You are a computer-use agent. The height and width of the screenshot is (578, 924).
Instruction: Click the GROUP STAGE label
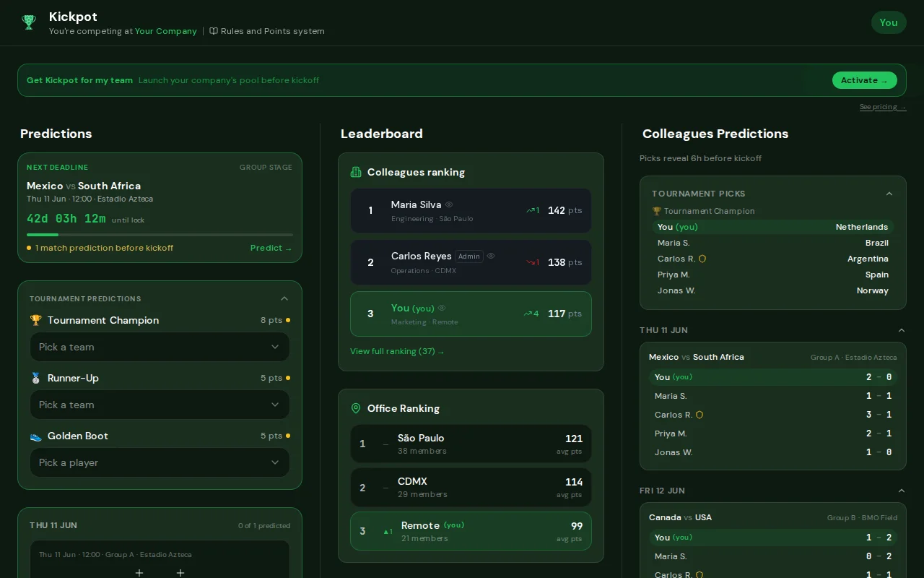pos(266,167)
